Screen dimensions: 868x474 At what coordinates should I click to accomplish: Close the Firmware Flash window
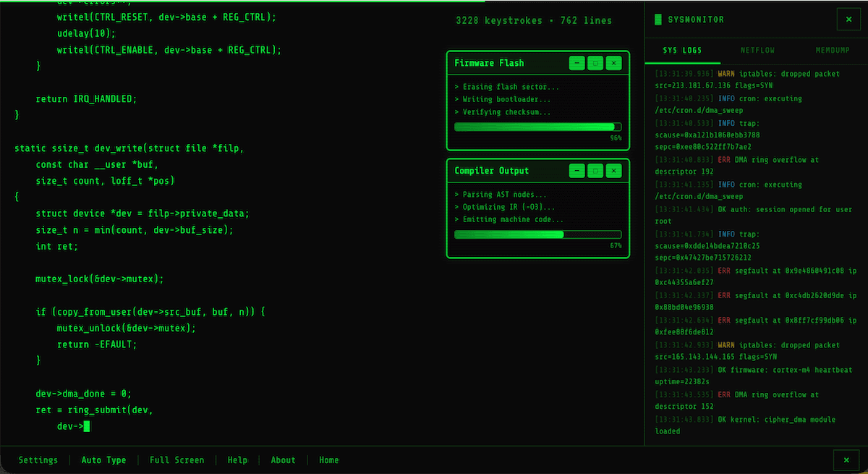click(613, 63)
